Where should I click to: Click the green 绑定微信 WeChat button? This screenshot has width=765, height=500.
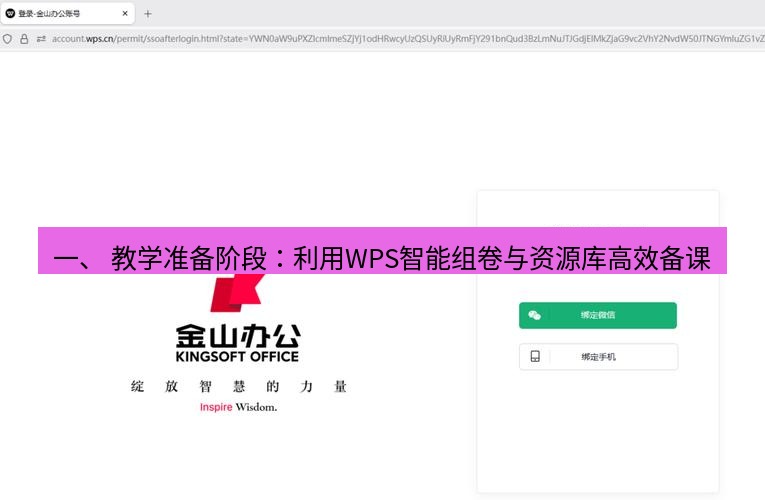pos(598,315)
